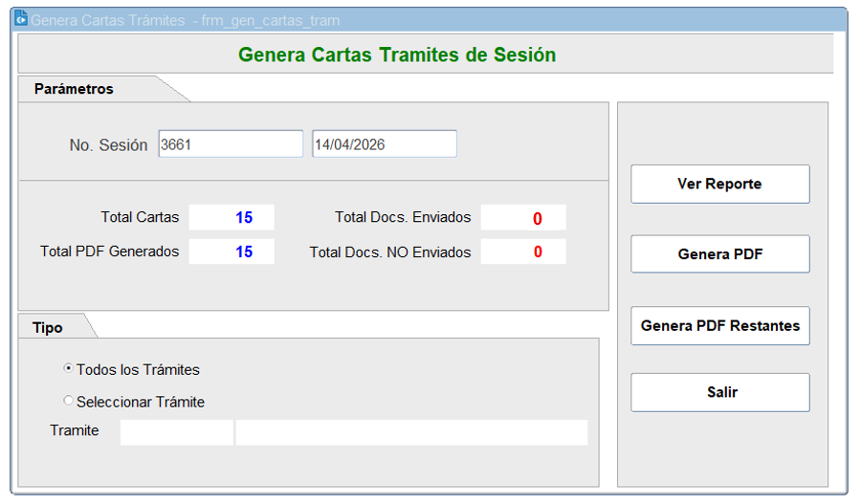
Task: Click the Tramite description field
Action: [x=411, y=432]
